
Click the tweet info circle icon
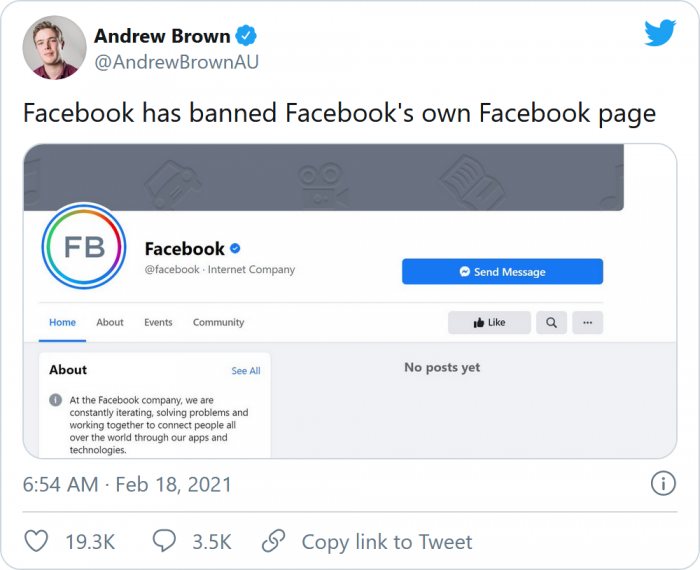(x=662, y=484)
